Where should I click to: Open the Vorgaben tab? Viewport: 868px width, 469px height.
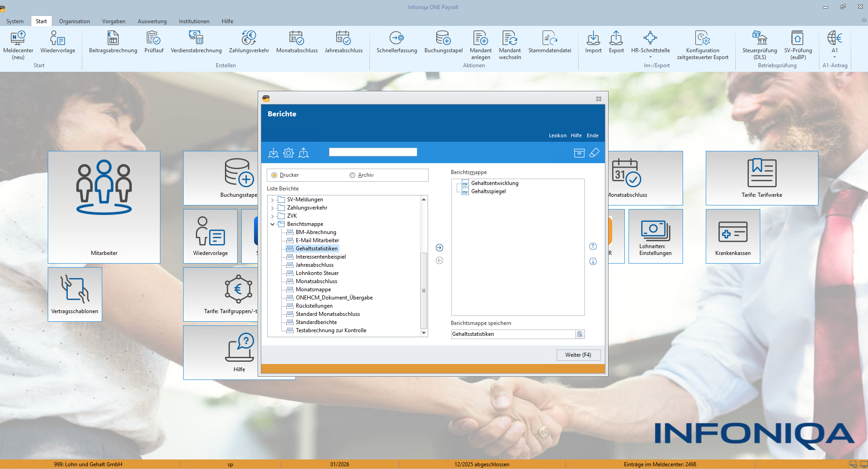[114, 21]
